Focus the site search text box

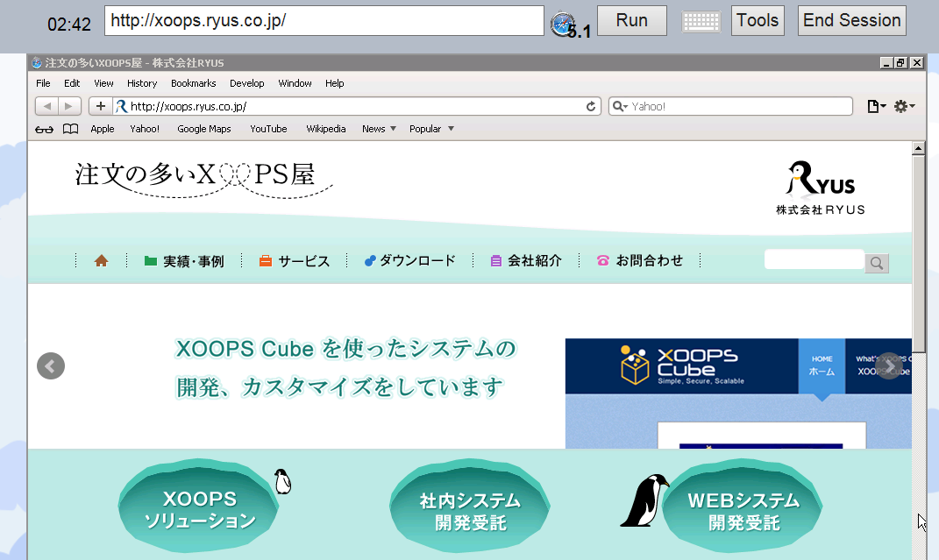pos(815,259)
